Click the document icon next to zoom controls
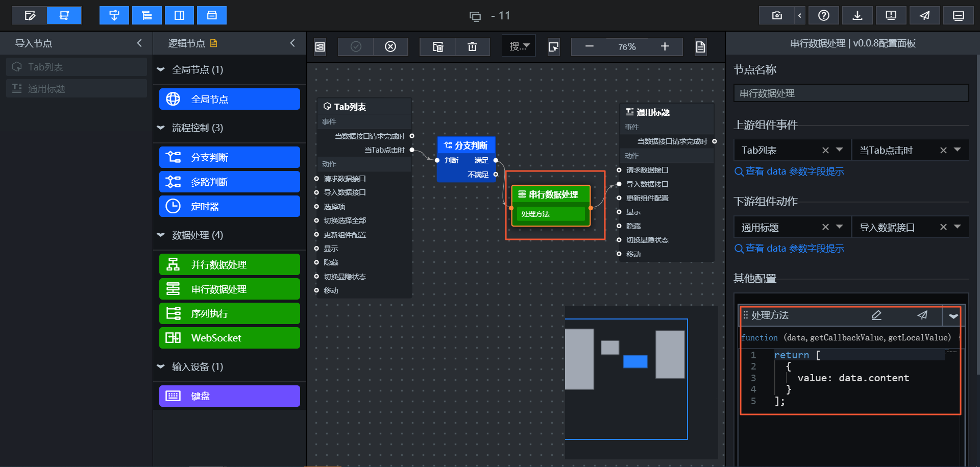The image size is (980, 467). click(700, 47)
